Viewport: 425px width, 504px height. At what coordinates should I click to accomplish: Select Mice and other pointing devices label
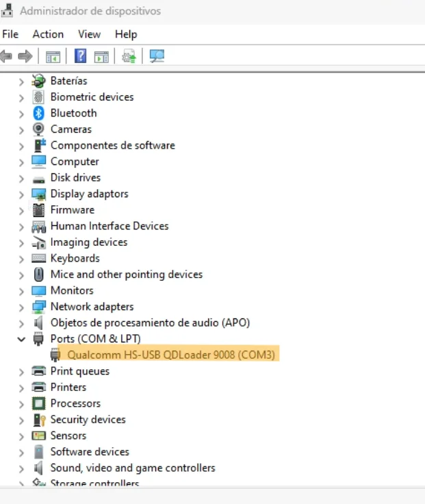pos(127,275)
